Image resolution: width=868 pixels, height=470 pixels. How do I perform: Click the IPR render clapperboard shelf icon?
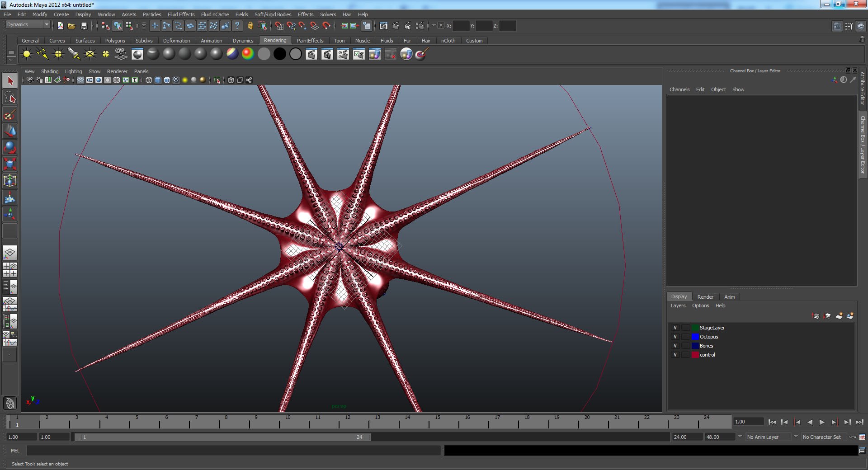coord(327,54)
